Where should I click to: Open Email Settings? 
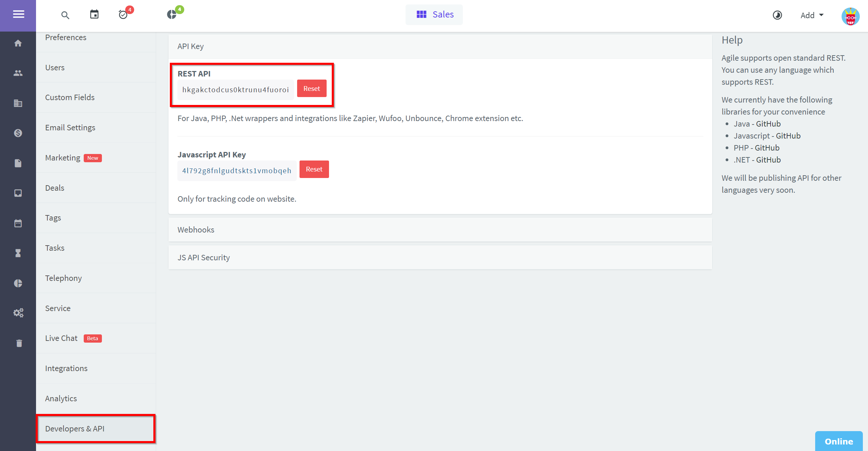click(x=96, y=128)
